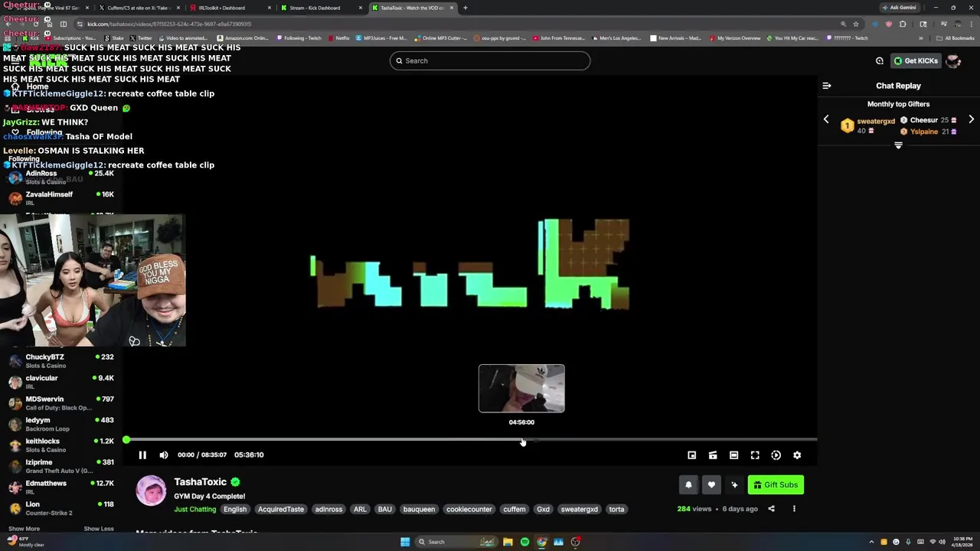This screenshot has width=980, height=551.
Task: Click the notification bell button for TashaToxic
Action: point(688,484)
